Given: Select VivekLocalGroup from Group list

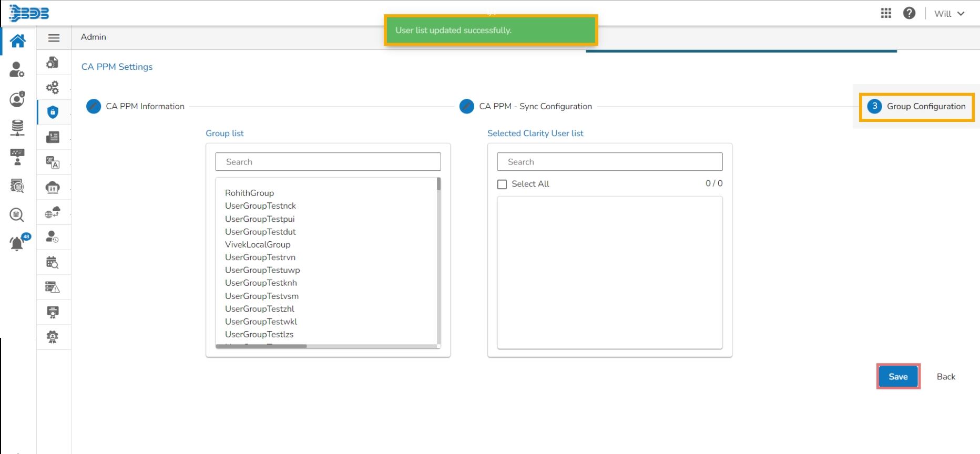Looking at the screenshot, I should point(258,244).
